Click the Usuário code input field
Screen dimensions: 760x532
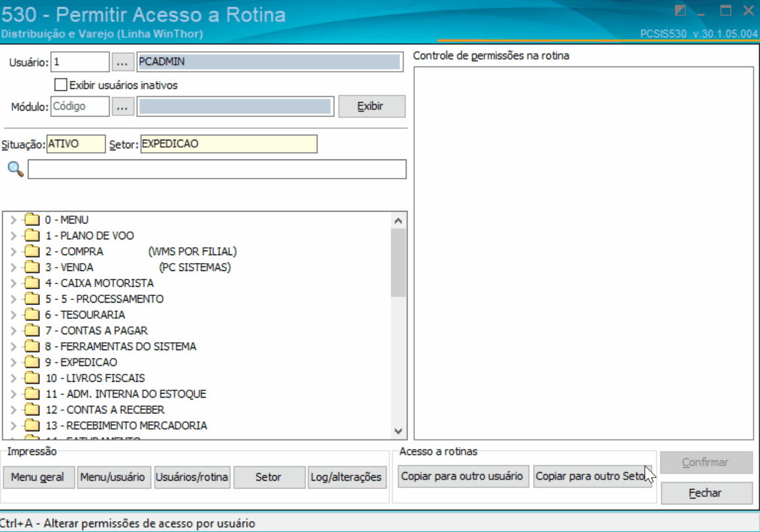(x=80, y=62)
